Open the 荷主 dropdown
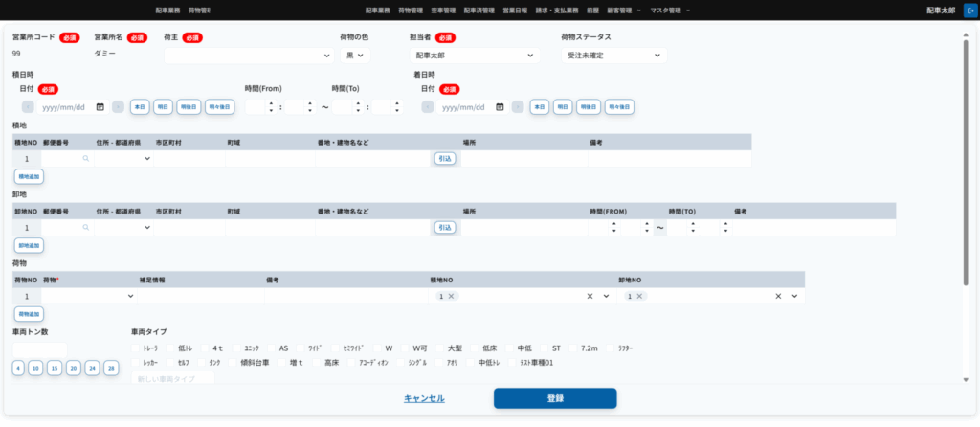 click(x=249, y=56)
